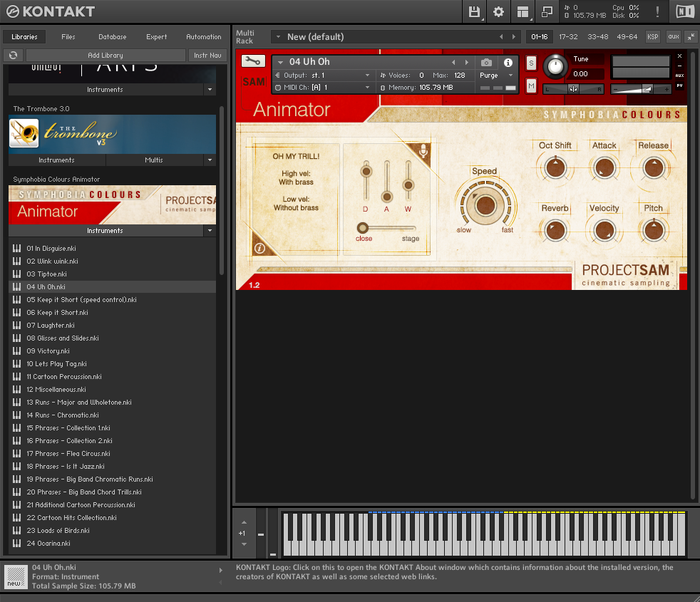The image size is (700, 602).
Task: Click the rack minimize-all icon
Action: coord(691,37)
